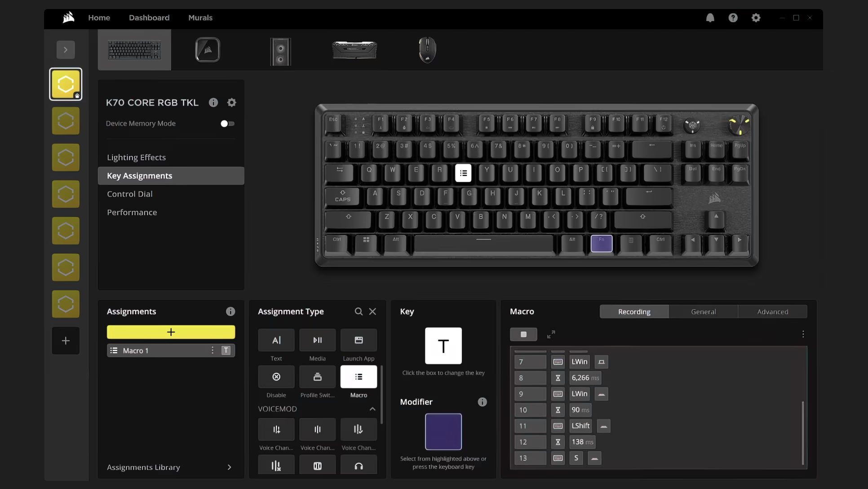Screen dimensions: 868x489
Task: Stop the macro recording
Action: [x=523, y=334]
